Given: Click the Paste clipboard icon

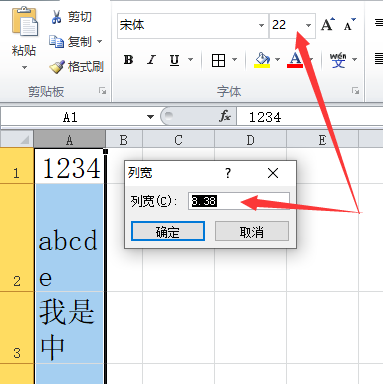Looking at the screenshot, I should (25, 21).
